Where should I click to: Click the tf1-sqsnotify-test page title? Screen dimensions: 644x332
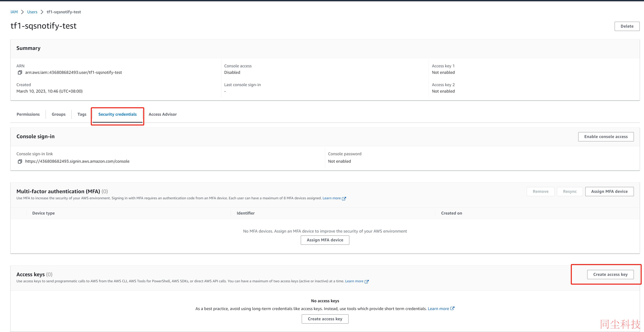pyautogui.click(x=43, y=26)
